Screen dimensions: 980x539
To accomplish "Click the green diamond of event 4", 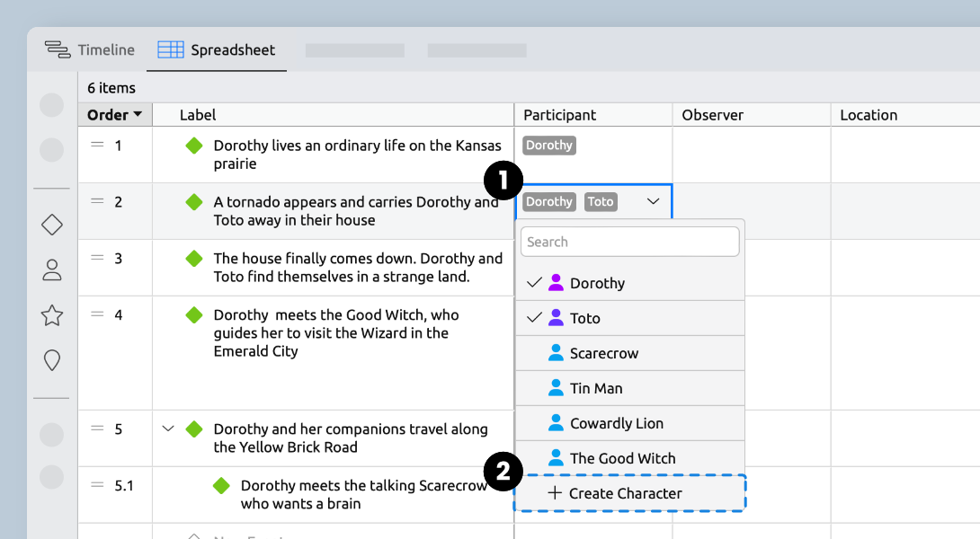I will (x=194, y=314).
